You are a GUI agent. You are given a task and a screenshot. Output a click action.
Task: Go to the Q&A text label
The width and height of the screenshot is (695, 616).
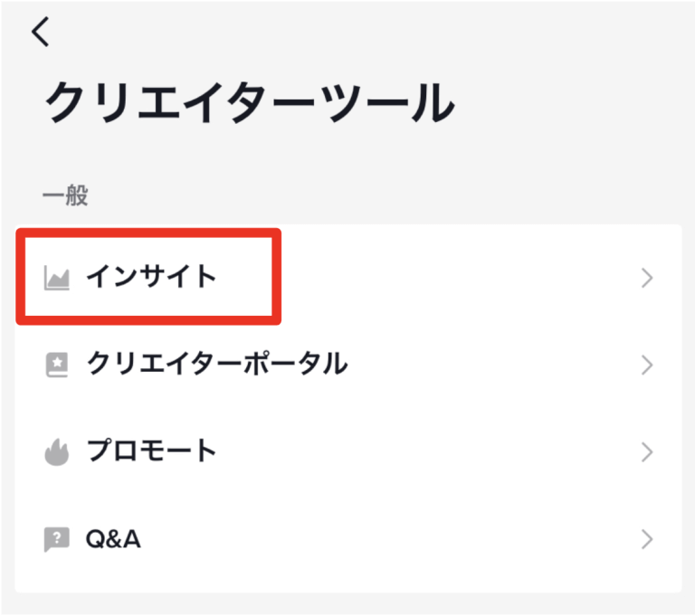point(113,540)
